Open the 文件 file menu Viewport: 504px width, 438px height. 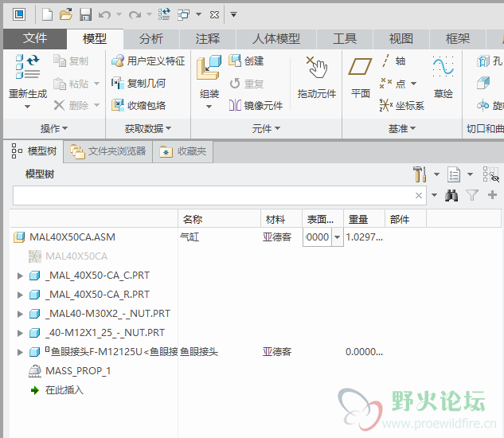[35, 38]
